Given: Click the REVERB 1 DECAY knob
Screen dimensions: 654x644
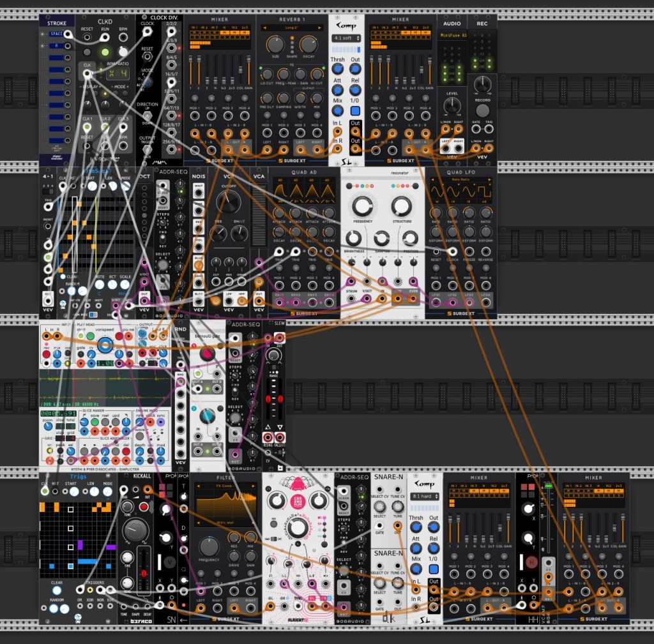Looking at the screenshot, I should [x=308, y=44].
